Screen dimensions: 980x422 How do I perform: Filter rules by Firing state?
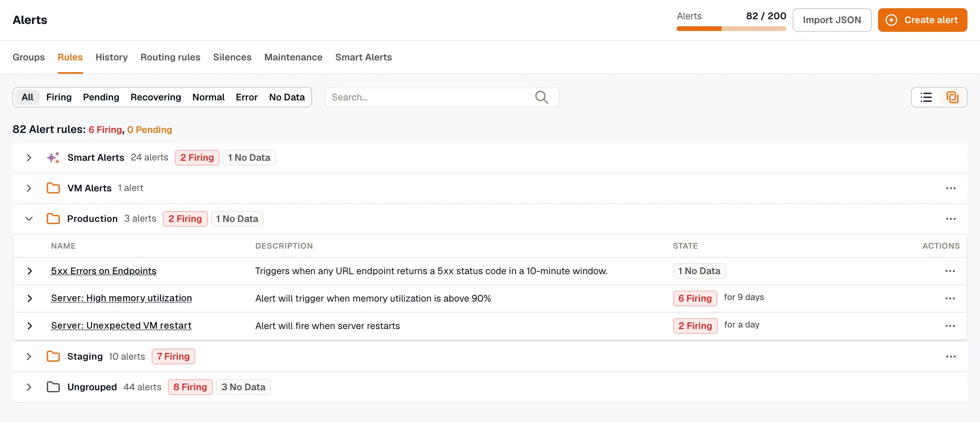[x=59, y=97]
